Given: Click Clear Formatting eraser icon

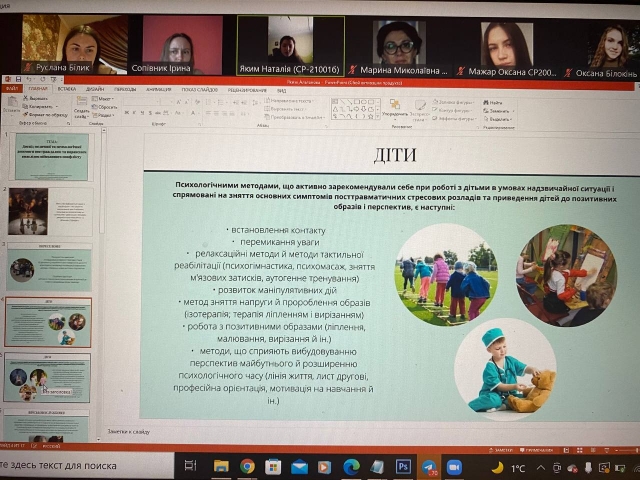Looking at the screenshot, I should coord(198,102).
